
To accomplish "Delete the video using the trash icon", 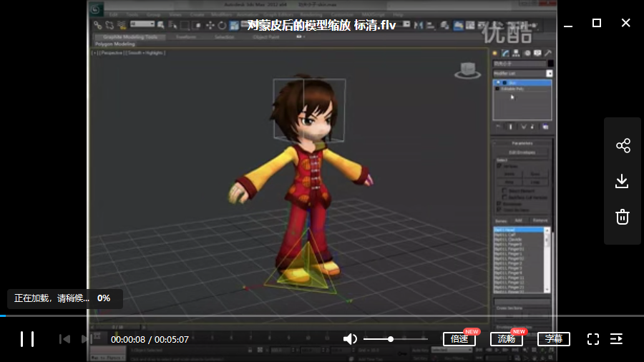I will (623, 217).
